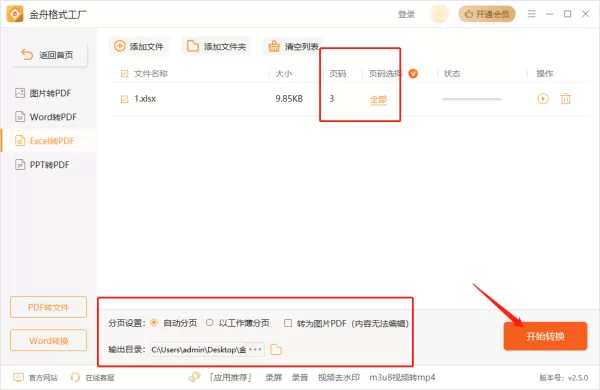Viewport: 600px width, 390px height.
Task: Click the 操作 column header
Action: (545, 73)
